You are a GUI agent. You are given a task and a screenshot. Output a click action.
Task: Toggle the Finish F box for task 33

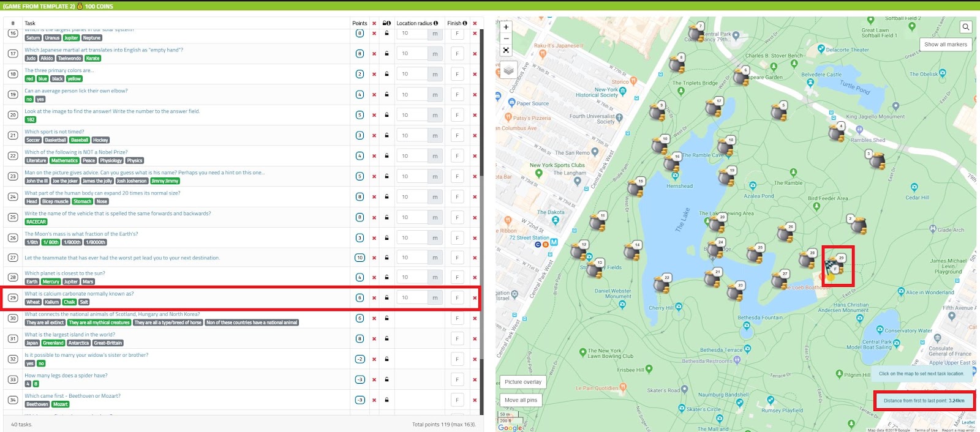coord(457,379)
